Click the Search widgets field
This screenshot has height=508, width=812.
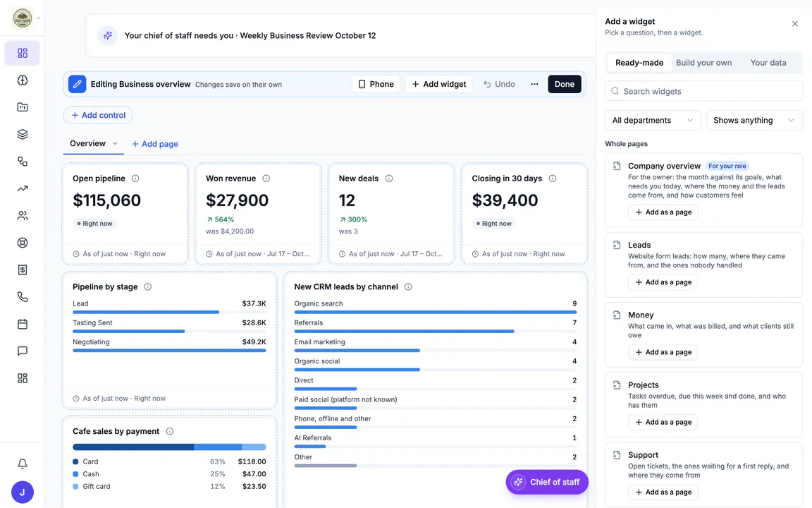[703, 91]
